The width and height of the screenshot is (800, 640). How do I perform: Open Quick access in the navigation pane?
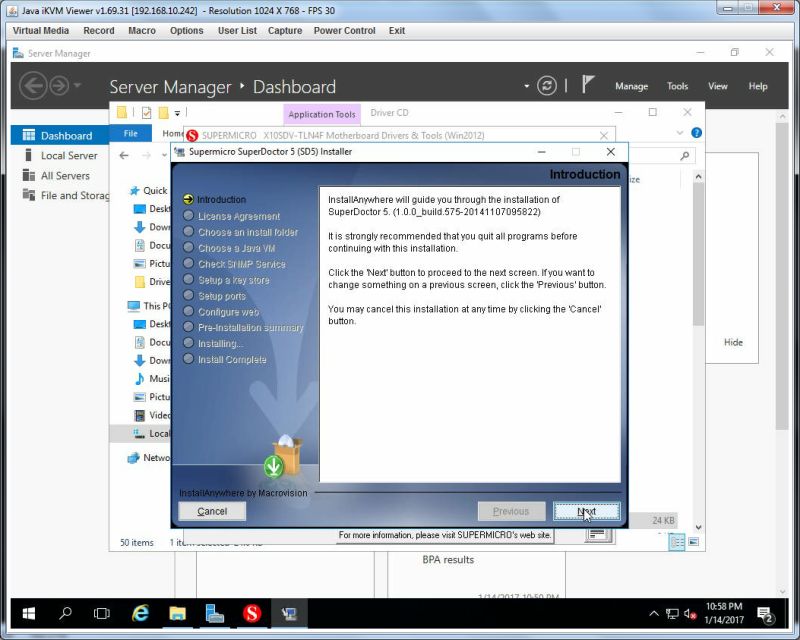(x=148, y=190)
